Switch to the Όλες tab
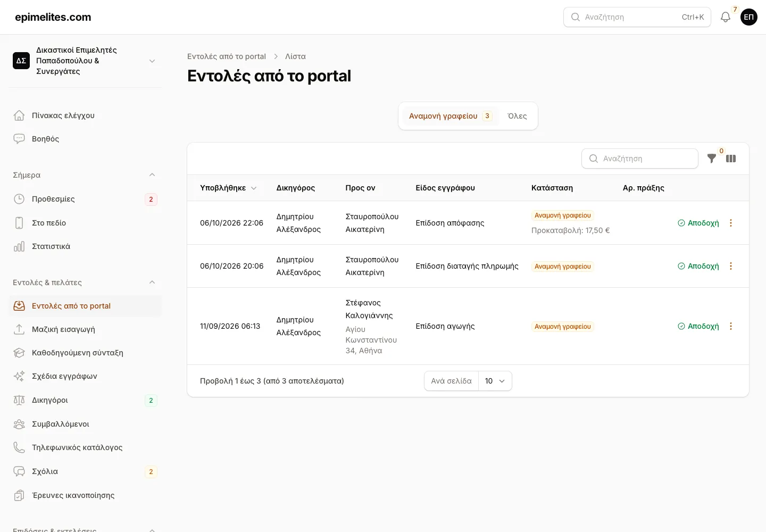 tap(517, 116)
